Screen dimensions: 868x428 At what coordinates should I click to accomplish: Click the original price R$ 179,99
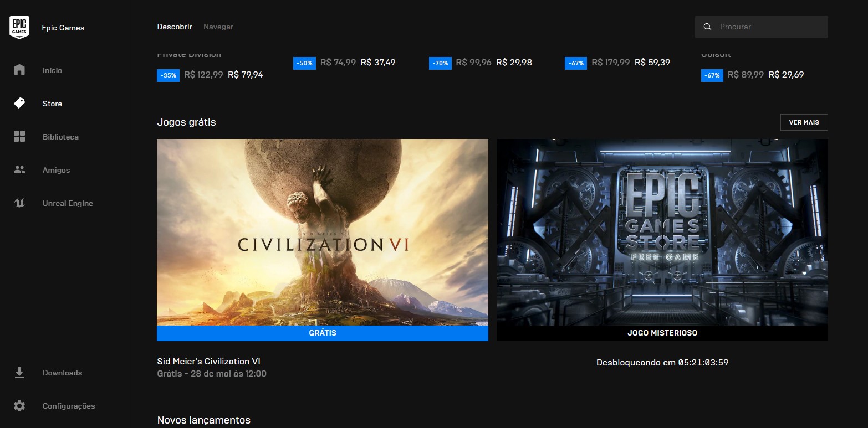pos(611,63)
